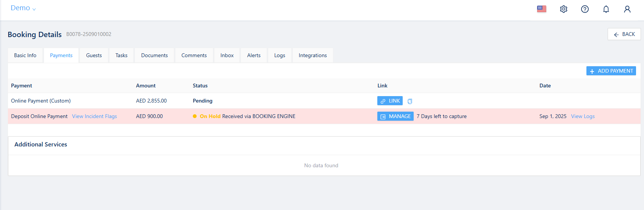Select booking number B0078-2509010002 text

89,34
